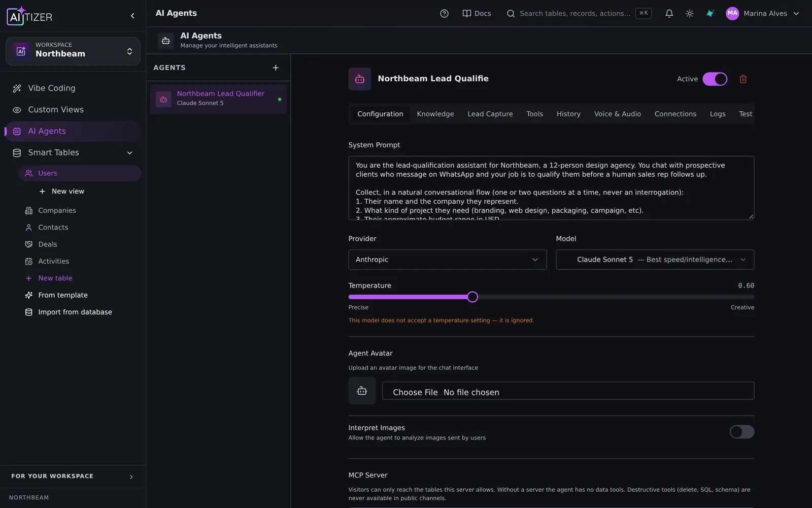Open the Provider dropdown showing Anthropic
This screenshot has width=812, height=508.
click(x=447, y=260)
